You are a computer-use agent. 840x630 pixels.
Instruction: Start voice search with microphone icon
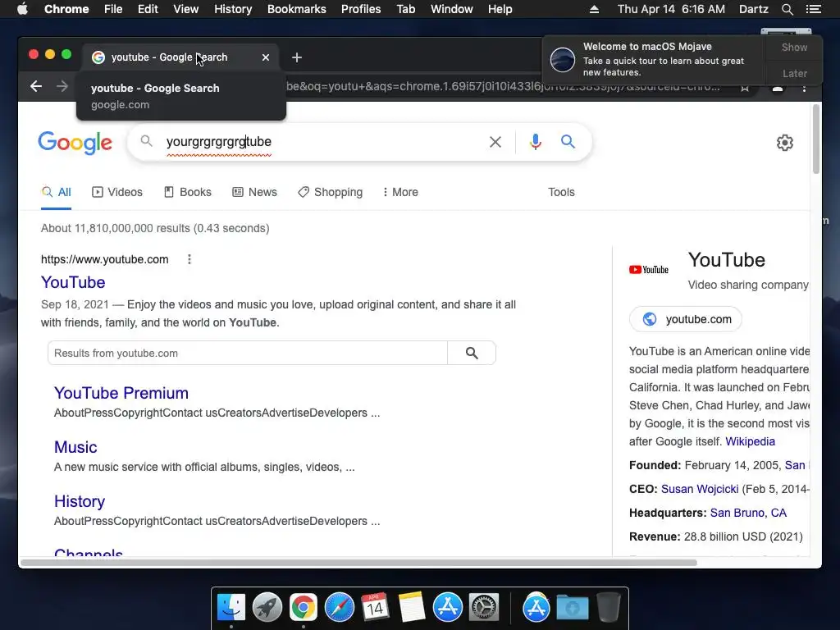coord(535,142)
